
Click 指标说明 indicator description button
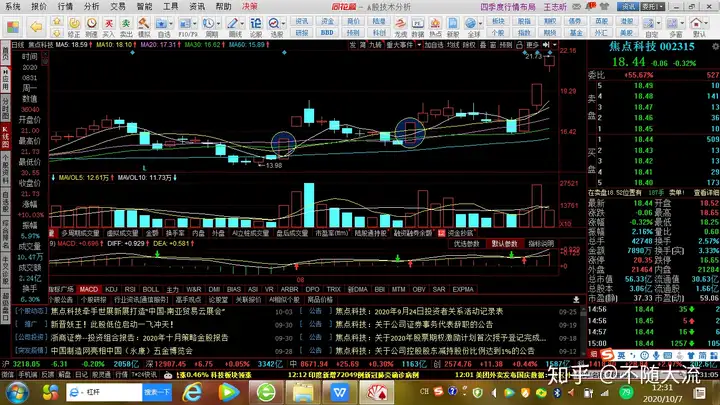point(540,244)
